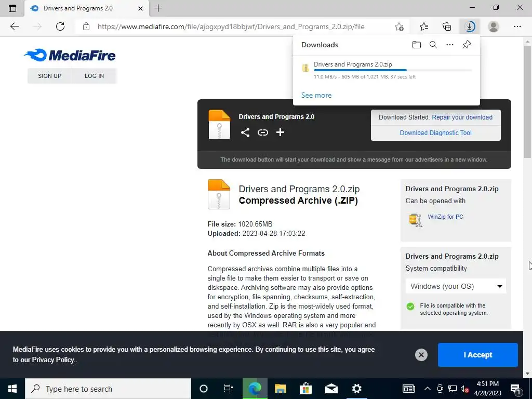Refresh the MediaFire page
The height and width of the screenshot is (399, 532).
point(60,26)
